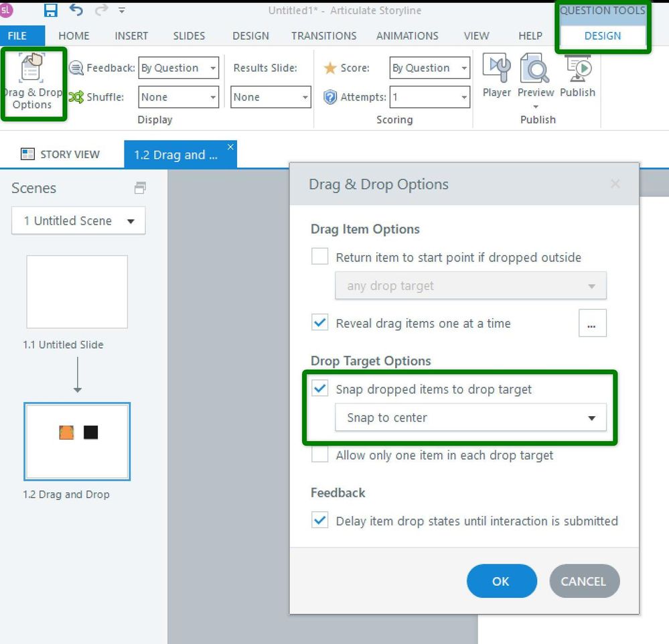The height and width of the screenshot is (644, 669).
Task: Open the Design ribbon tab beside Slides
Action: (x=251, y=36)
